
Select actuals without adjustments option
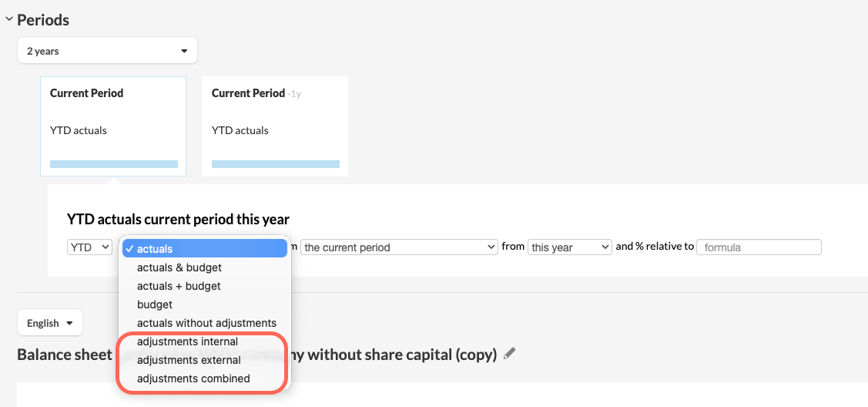tap(206, 323)
